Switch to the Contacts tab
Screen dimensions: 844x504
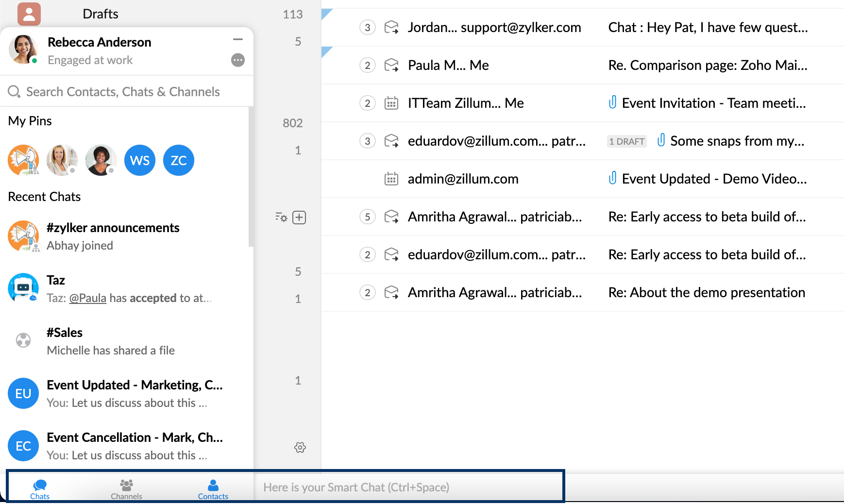[x=213, y=488]
